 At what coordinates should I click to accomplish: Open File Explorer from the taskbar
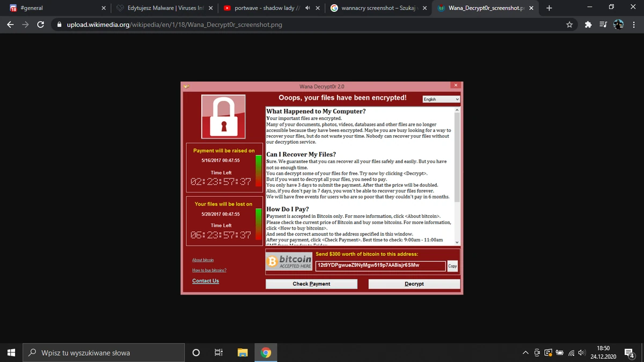click(242, 352)
